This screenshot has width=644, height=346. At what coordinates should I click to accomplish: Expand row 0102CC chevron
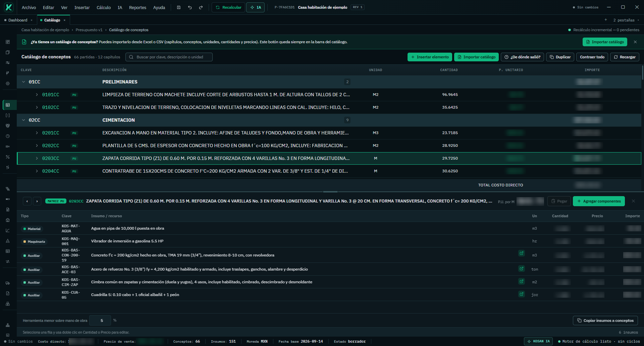click(x=37, y=107)
